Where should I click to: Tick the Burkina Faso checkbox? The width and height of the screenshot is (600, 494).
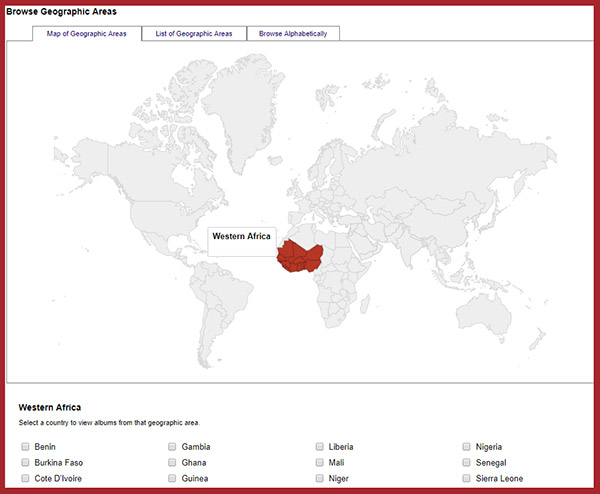[x=25, y=463]
